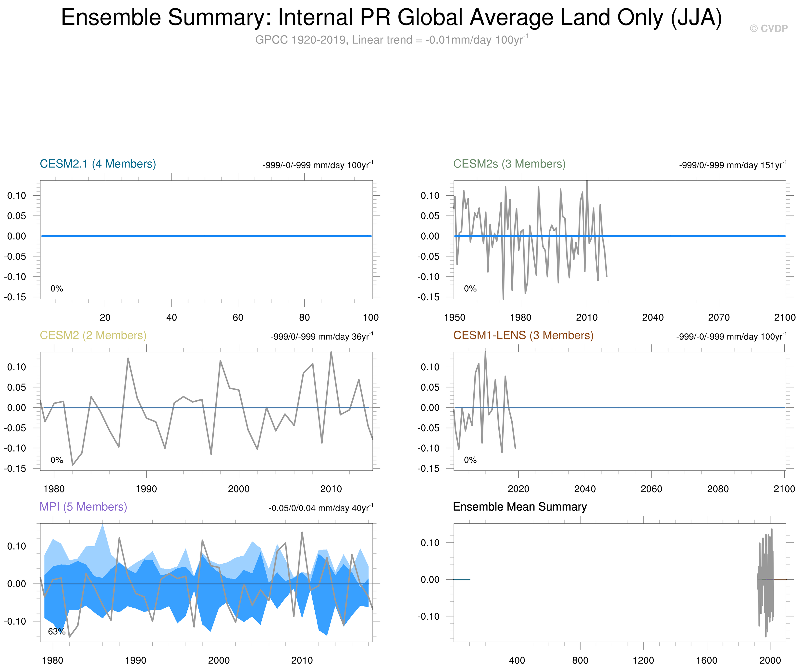Click the MPI (5 Members) heading
The height and width of the screenshot is (672, 800).
pyautogui.click(x=83, y=507)
